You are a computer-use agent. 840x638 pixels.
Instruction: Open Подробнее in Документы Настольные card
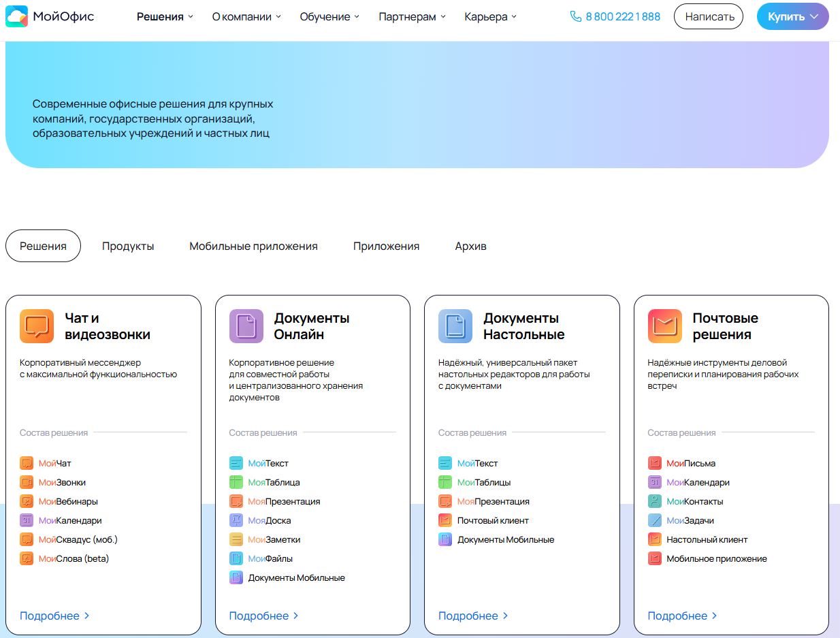(x=473, y=616)
